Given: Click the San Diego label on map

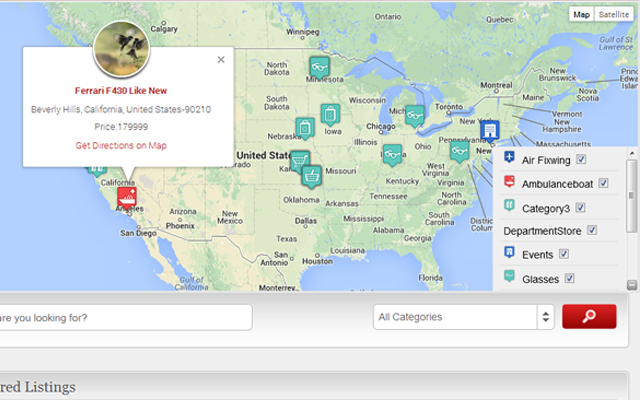Looking at the screenshot, I should pos(138,233).
